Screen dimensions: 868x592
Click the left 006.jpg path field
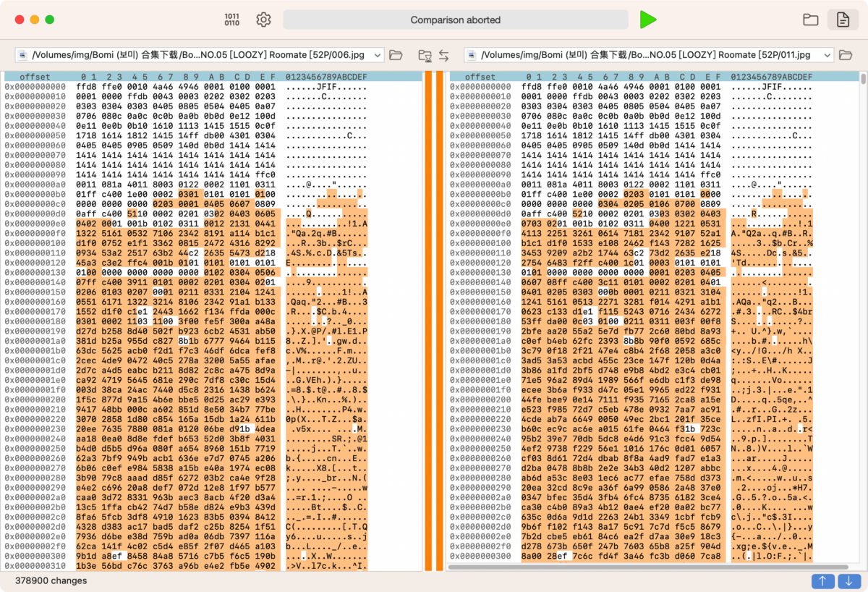199,55
